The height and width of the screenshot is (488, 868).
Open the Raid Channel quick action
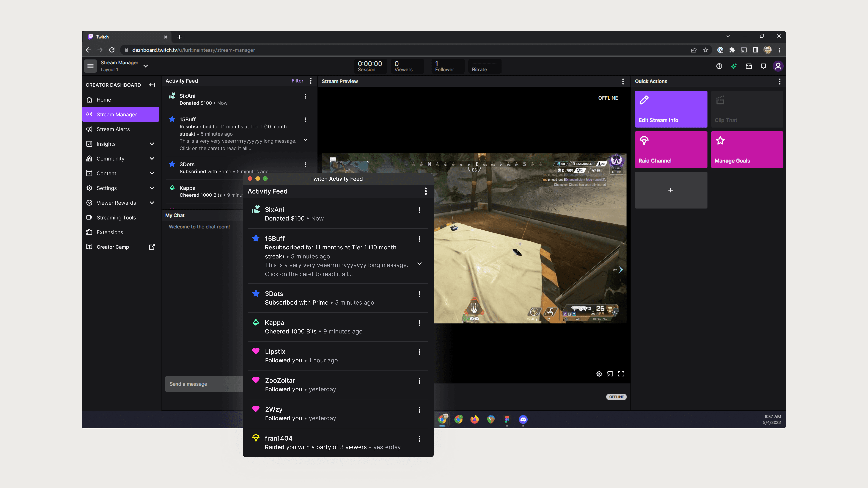pyautogui.click(x=671, y=150)
